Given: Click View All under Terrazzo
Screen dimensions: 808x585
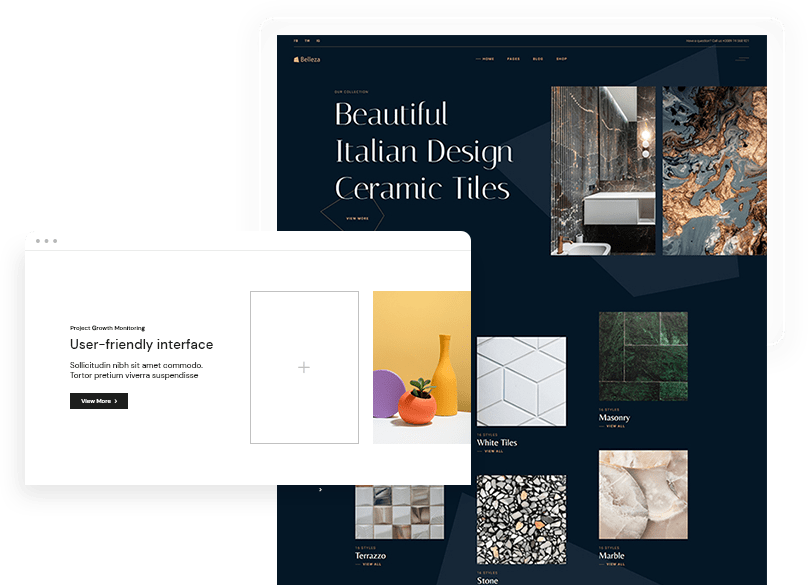Looking at the screenshot, I should 370,564.
